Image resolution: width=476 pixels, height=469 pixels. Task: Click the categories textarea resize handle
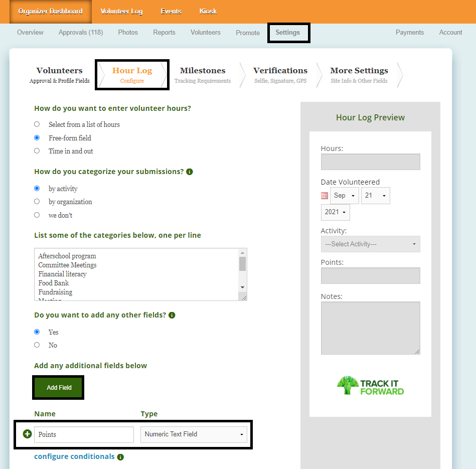click(244, 298)
